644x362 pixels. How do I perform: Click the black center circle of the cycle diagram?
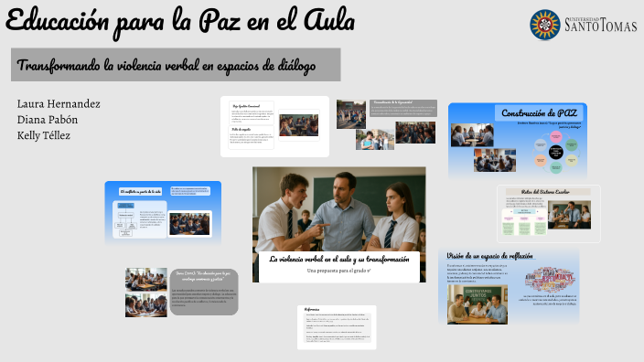point(555,152)
